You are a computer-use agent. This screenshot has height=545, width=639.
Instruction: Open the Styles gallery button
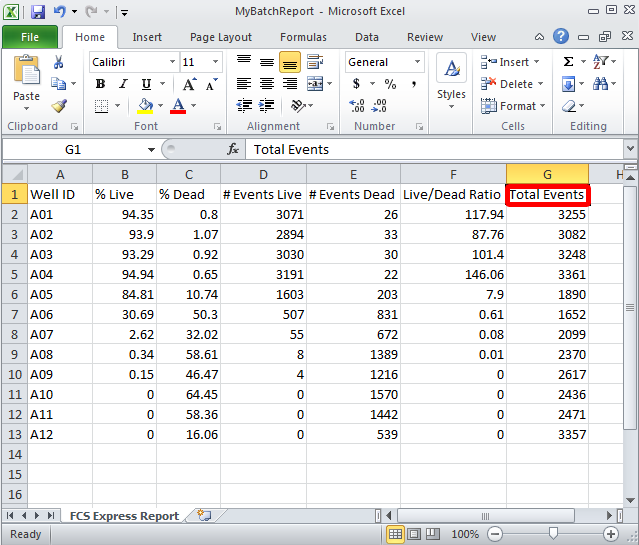pos(451,82)
